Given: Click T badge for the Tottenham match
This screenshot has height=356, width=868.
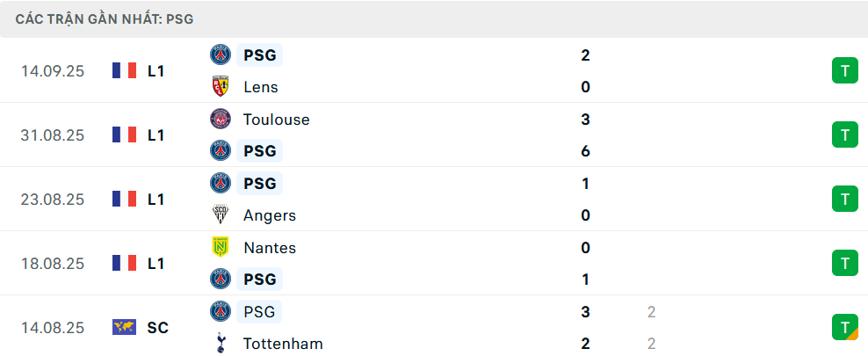Looking at the screenshot, I should pyautogui.click(x=844, y=327).
